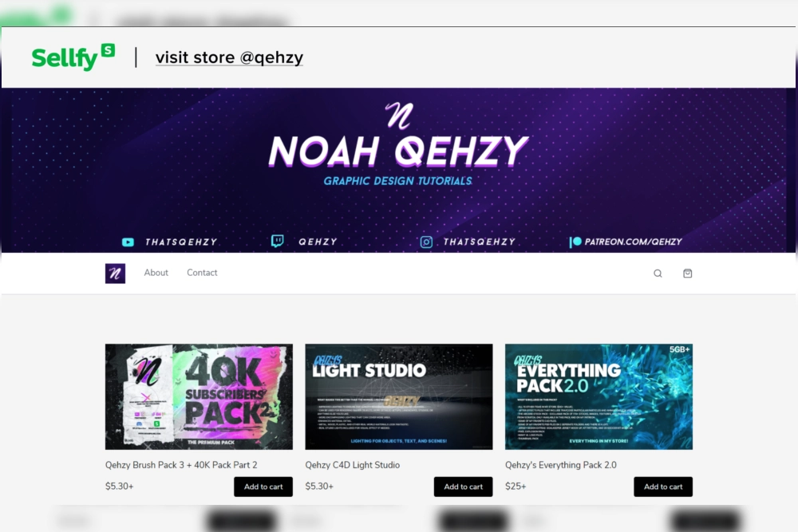Open the Light Studio product thumbnail
Screen dimensions: 798x532
tap(399, 396)
